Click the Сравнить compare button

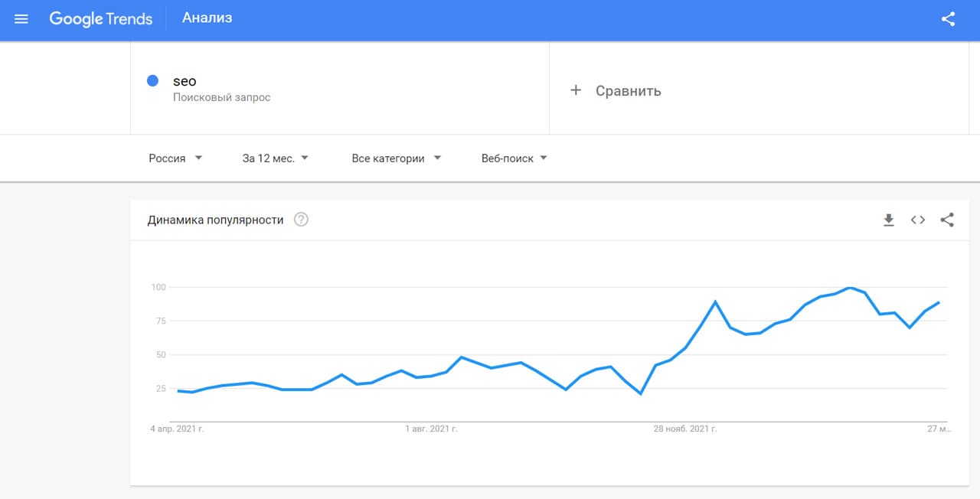coord(628,91)
